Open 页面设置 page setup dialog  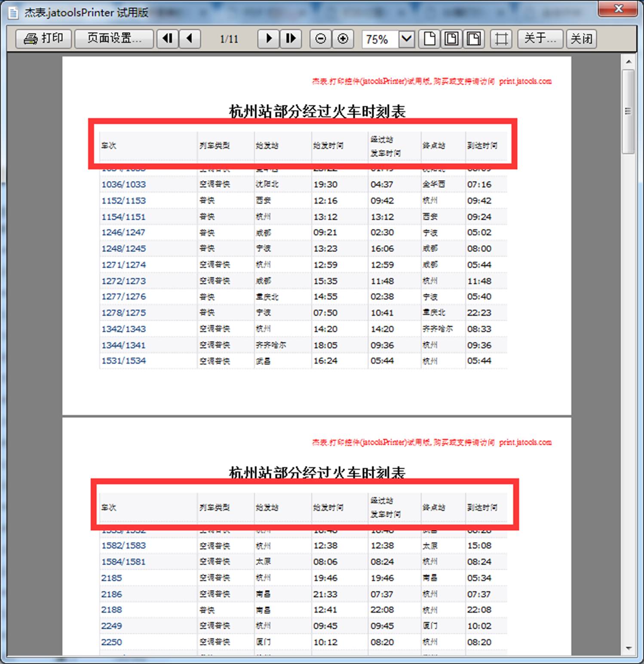tap(114, 39)
